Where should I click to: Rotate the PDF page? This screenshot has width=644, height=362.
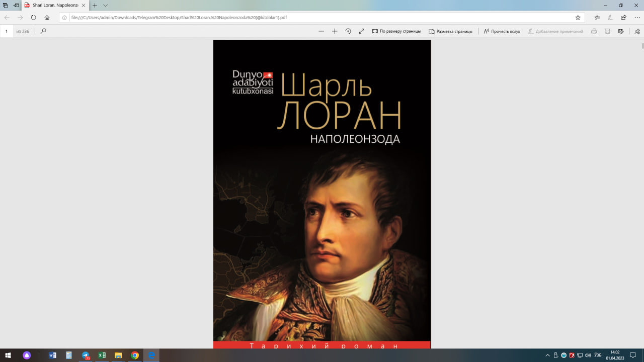pos(348,31)
